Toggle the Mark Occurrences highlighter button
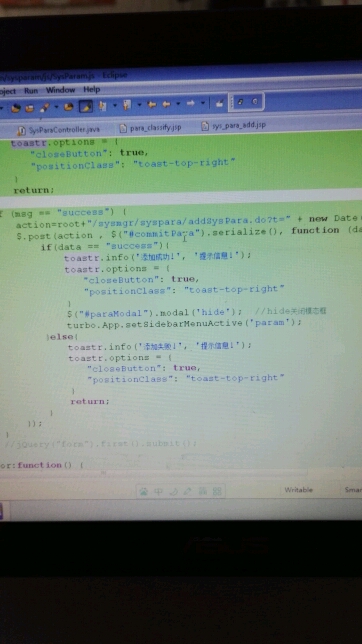Viewport: 362px width, 644px height. [x=86, y=106]
